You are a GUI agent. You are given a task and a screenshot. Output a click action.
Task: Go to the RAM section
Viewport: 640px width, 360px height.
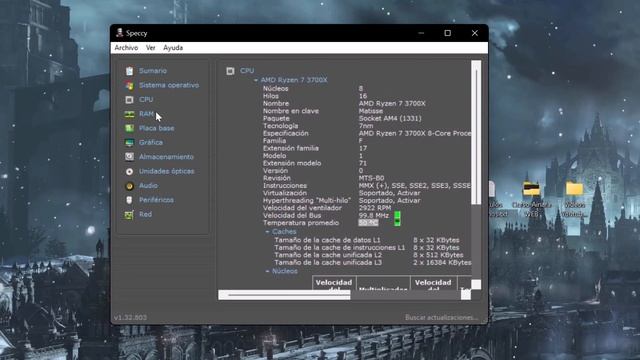(147, 113)
